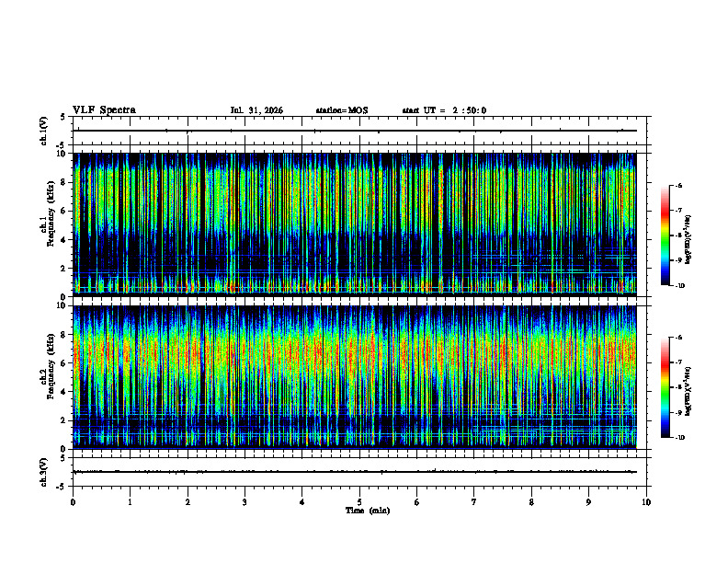The image size is (728, 563).
Task: Click the ch.1 color scale bar
Action: point(665,236)
